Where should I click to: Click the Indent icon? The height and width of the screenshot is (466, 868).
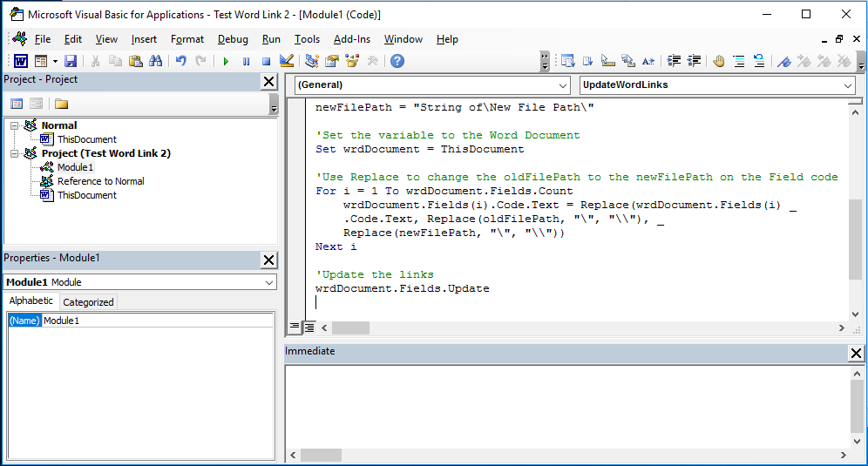(x=674, y=61)
